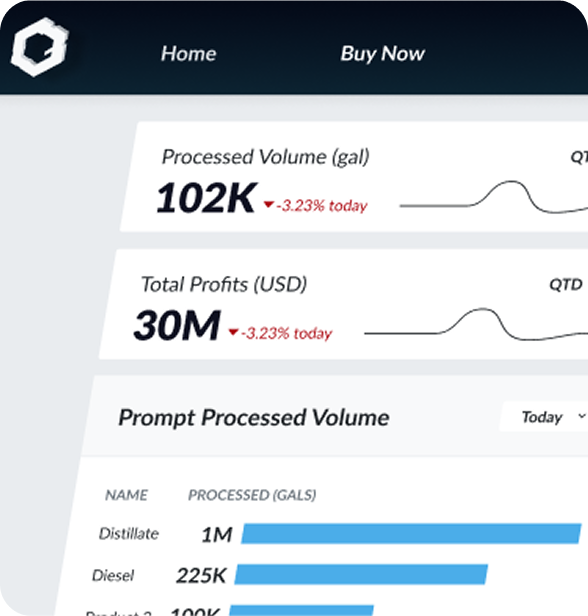Open the Home menu item
The image size is (588, 616).
point(189,53)
